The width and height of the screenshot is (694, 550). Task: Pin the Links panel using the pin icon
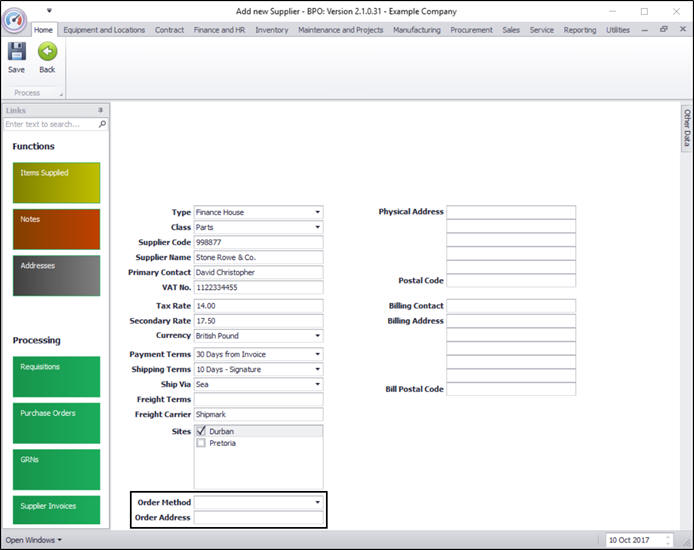click(x=100, y=110)
